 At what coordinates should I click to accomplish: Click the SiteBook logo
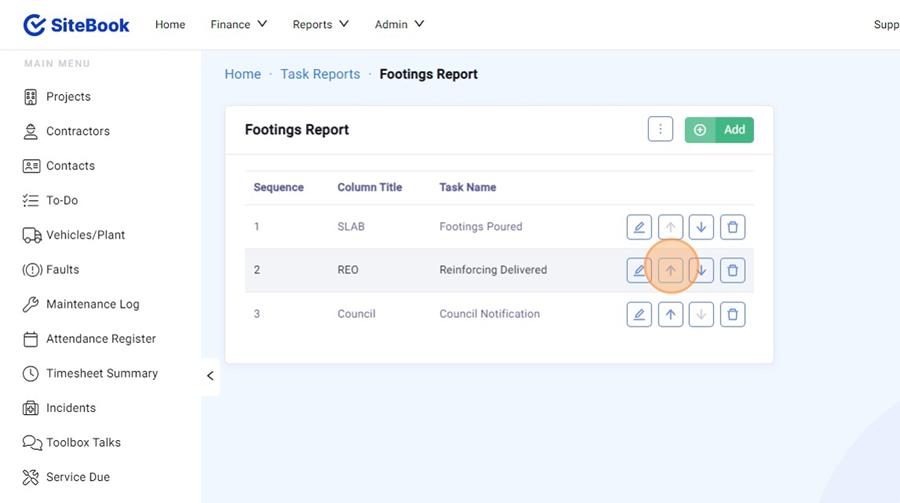77,24
